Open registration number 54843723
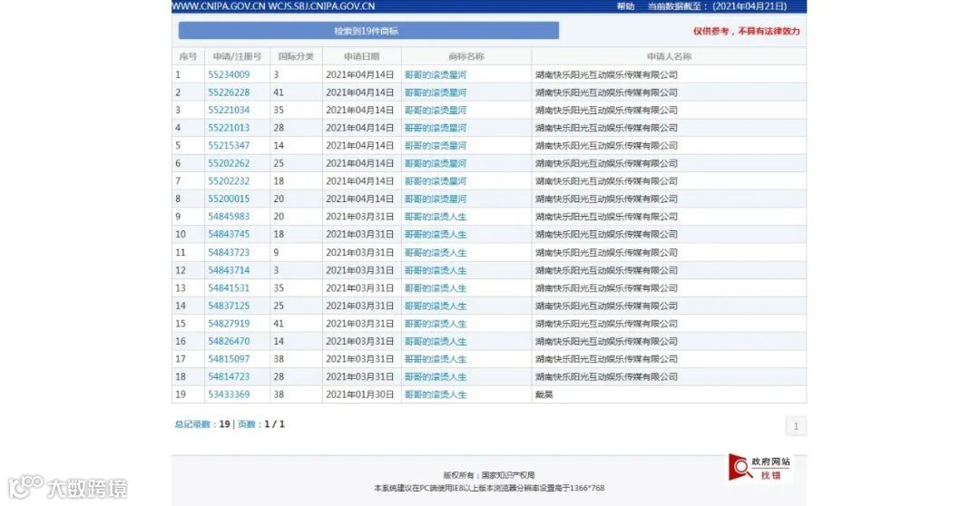Image resolution: width=980 pixels, height=506 pixels. click(229, 252)
